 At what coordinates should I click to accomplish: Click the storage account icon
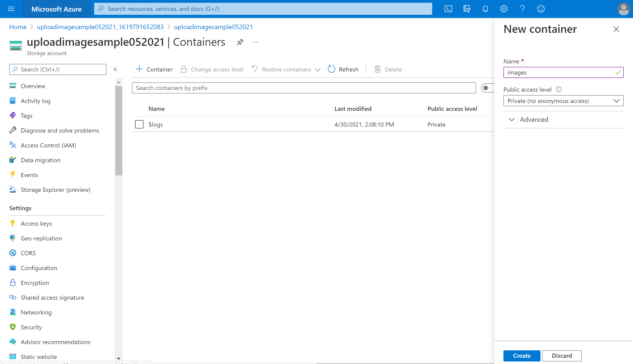[16, 46]
